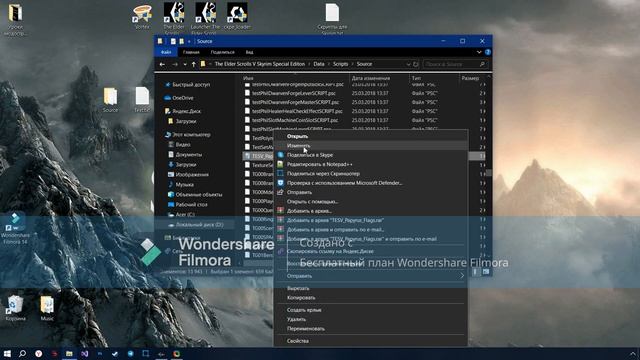Open Изображения in the navigation pane
Screen dimensions: 640x360
point(192,175)
